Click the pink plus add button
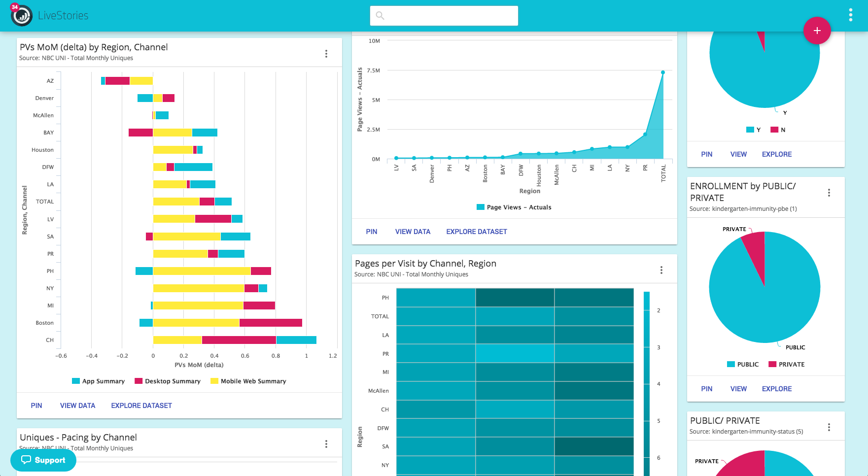Viewport: 868px width, 476px height. point(817,31)
